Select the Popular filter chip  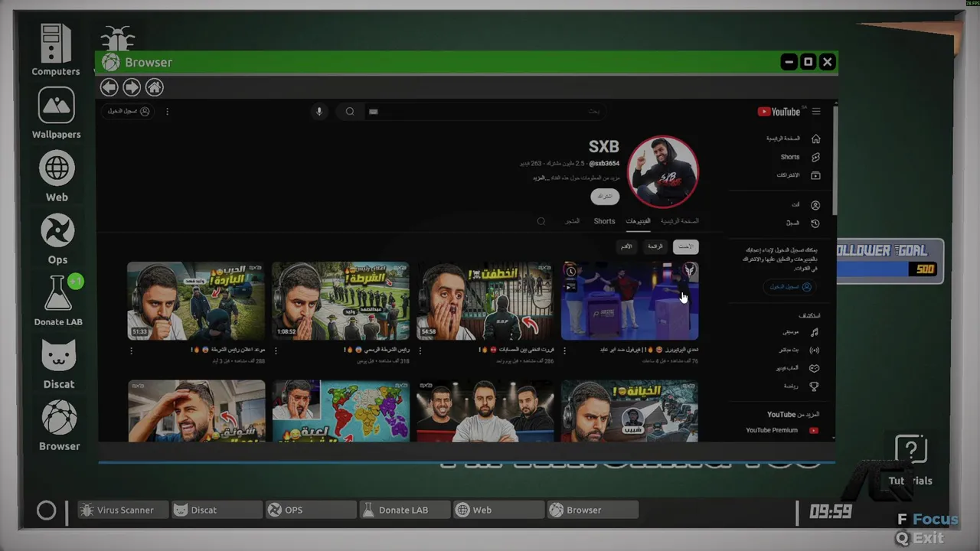(655, 246)
